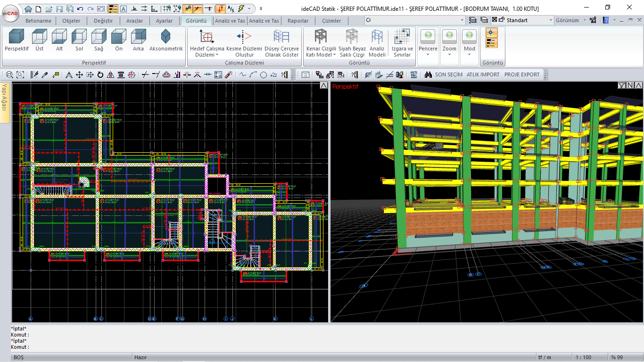Select the rotate tool
The width and height of the screenshot is (644, 362).
pos(100,74)
